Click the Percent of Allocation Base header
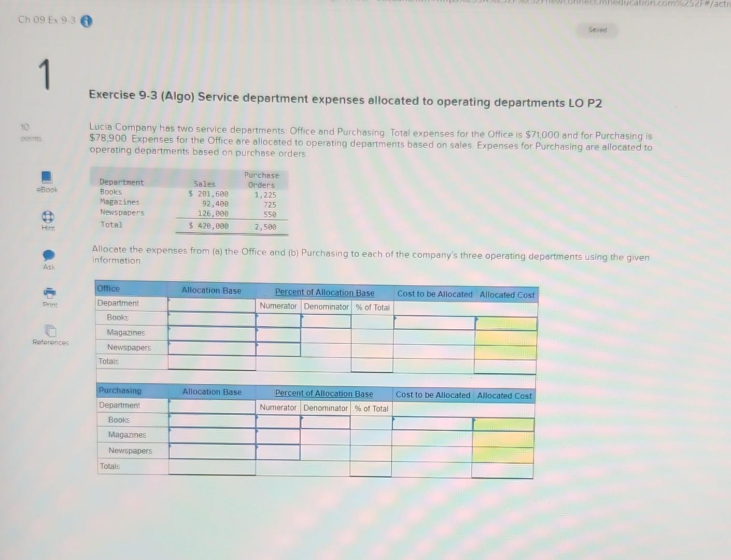Image resolution: width=731 pixels, height=560 pixels. [325, 292]
